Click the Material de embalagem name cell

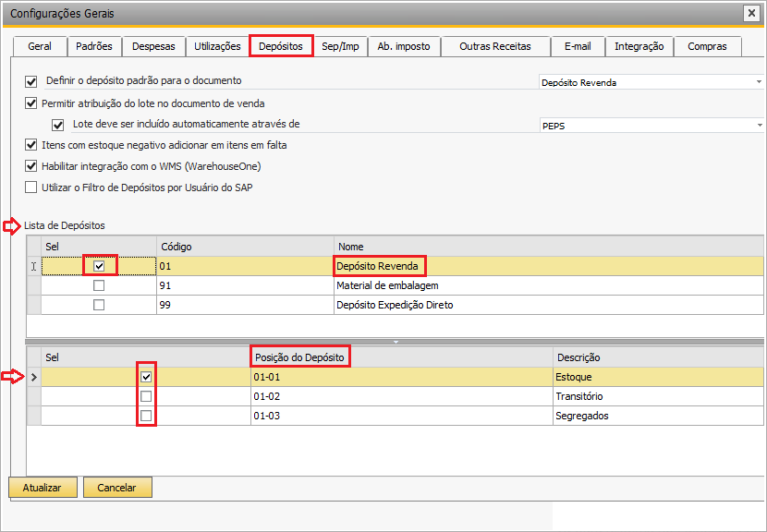tap(548, 285)
